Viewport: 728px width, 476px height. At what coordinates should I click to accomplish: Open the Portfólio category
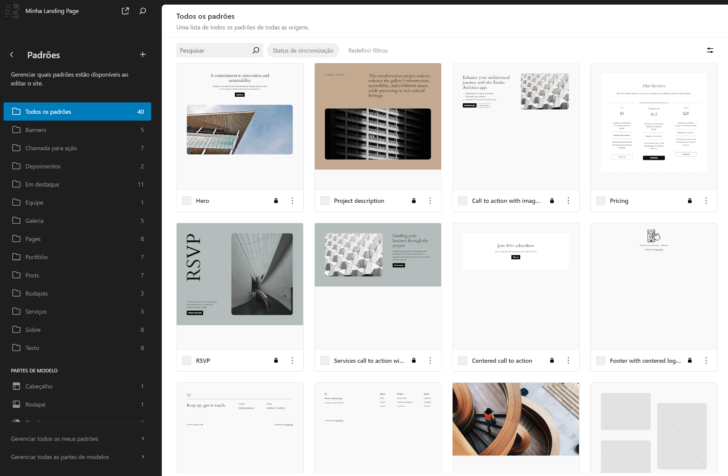coord(77,257)
